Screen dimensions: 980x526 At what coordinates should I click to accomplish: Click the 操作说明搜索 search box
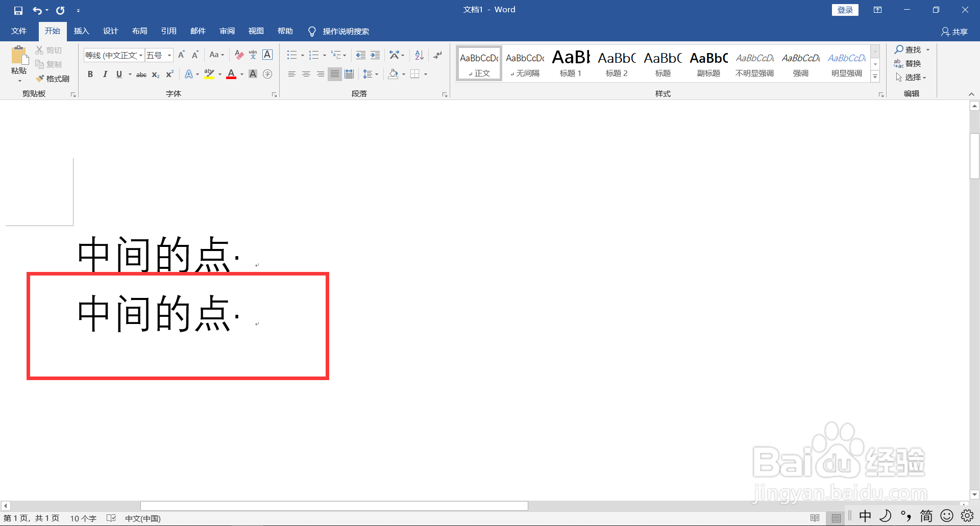pos(346,32)
